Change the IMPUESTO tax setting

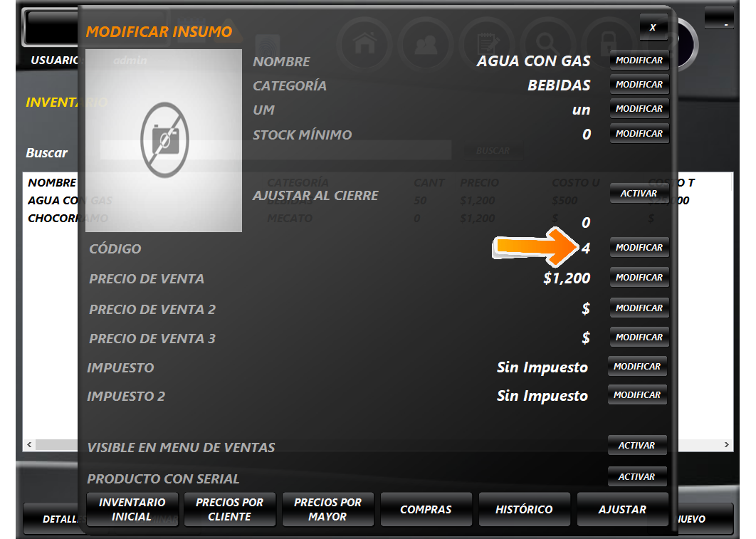click(636, 367)
